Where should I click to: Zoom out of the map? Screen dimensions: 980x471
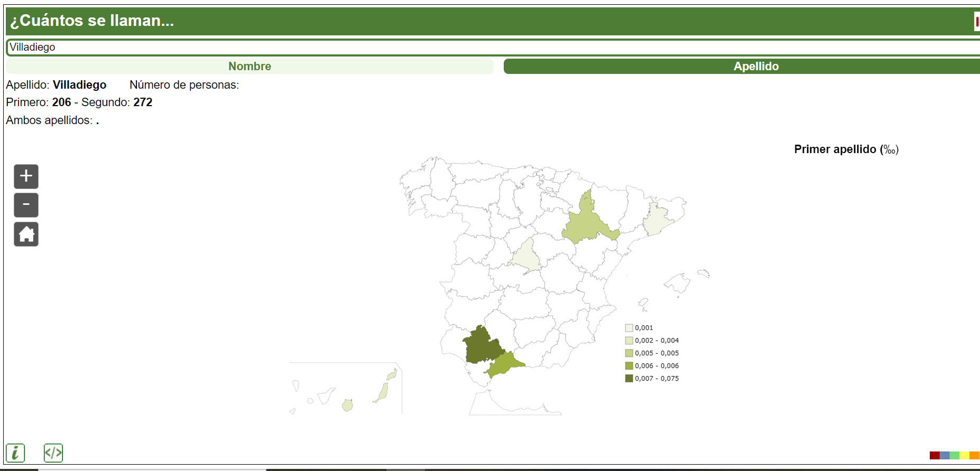click(26, 205)
